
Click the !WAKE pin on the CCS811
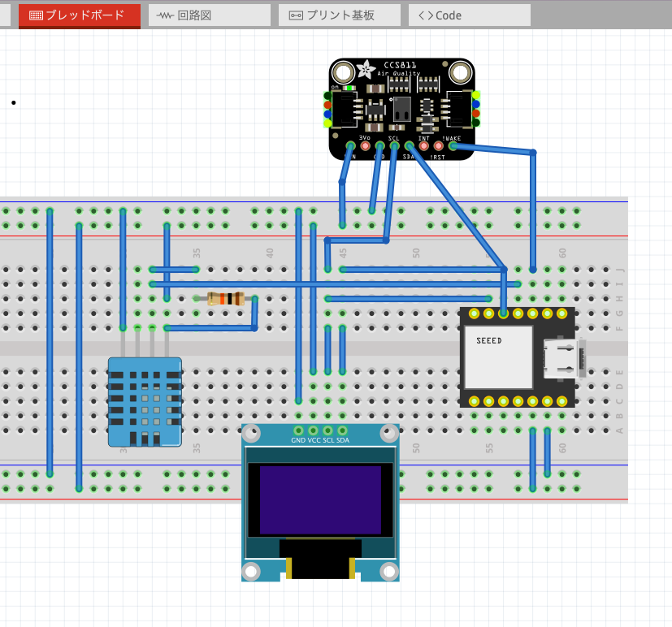pos(453,146)
